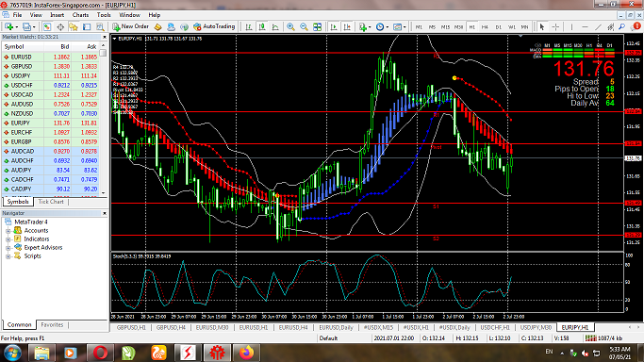Zoom in on the chart
Screen dimensions: 644x362
pyautogui.click(x=290, y=26)
